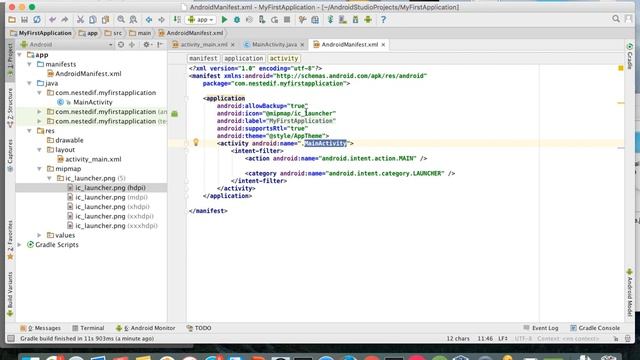The image size is (640, 360).
Task: Click the Paste toolbar icon
Action: point(105,20)
